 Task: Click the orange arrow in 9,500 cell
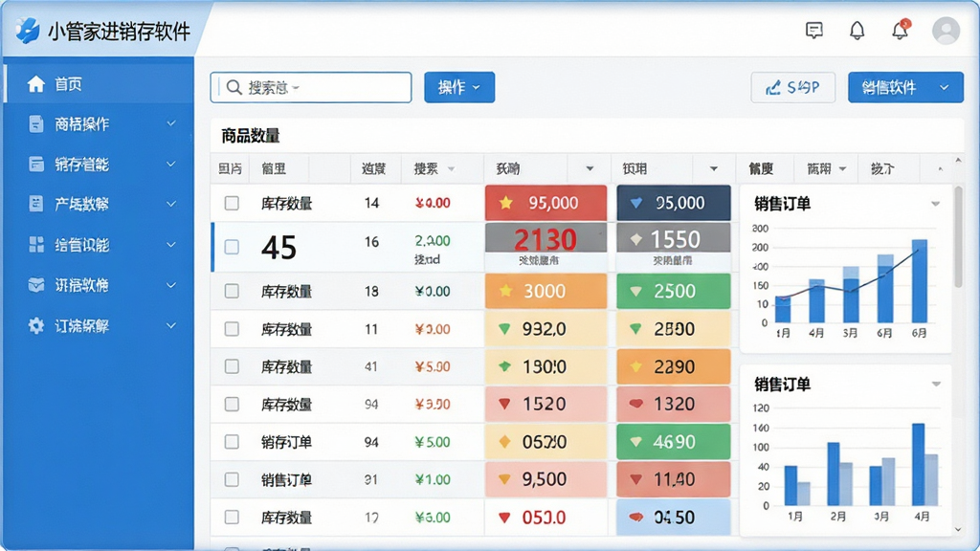[505, 480]
